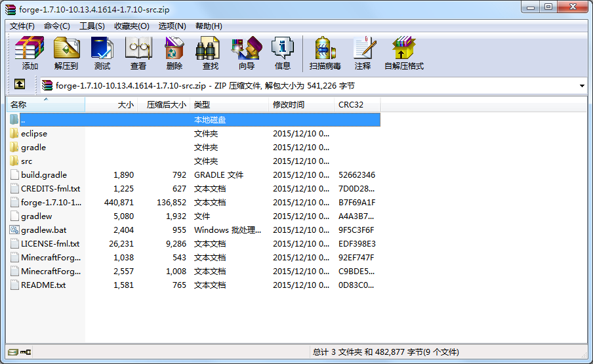
Task: Open the 工具(S) menu
Action: tap(92, 26)
